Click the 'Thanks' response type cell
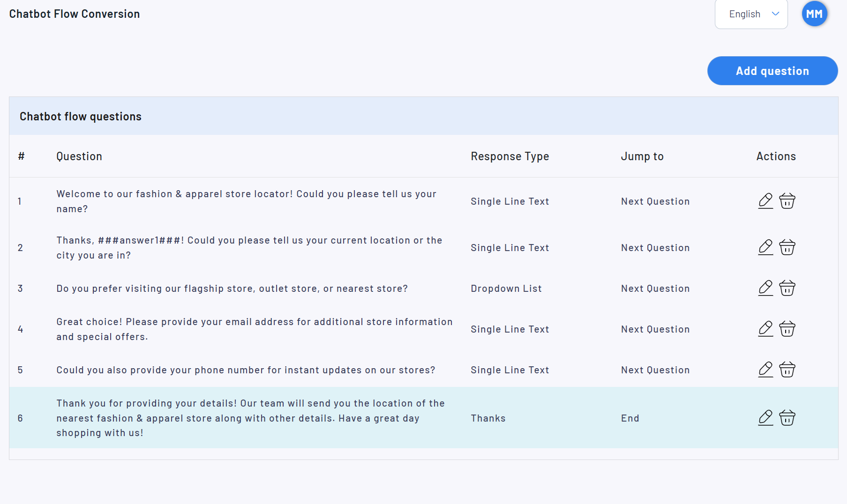The height and width of the screenshot is (504, 847). click(488, 418)
